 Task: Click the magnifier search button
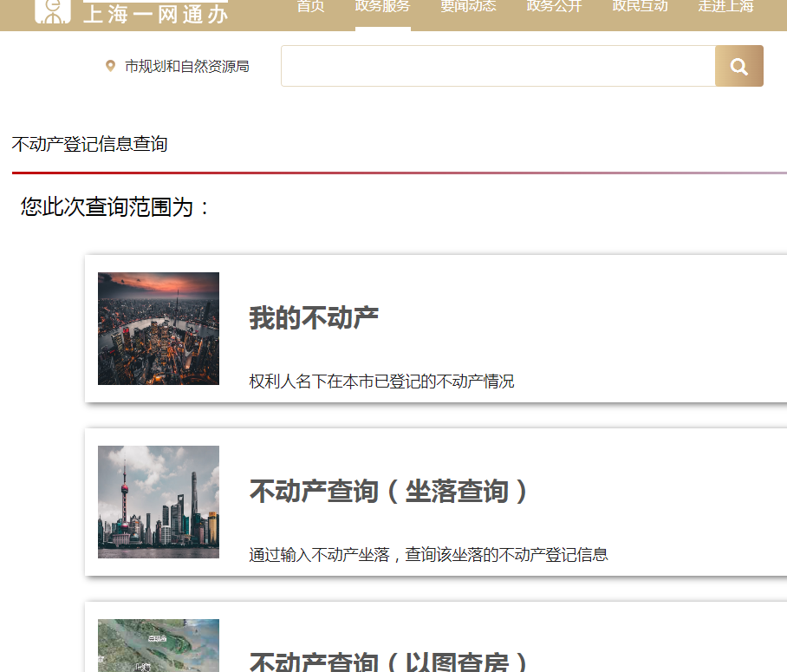738,66
